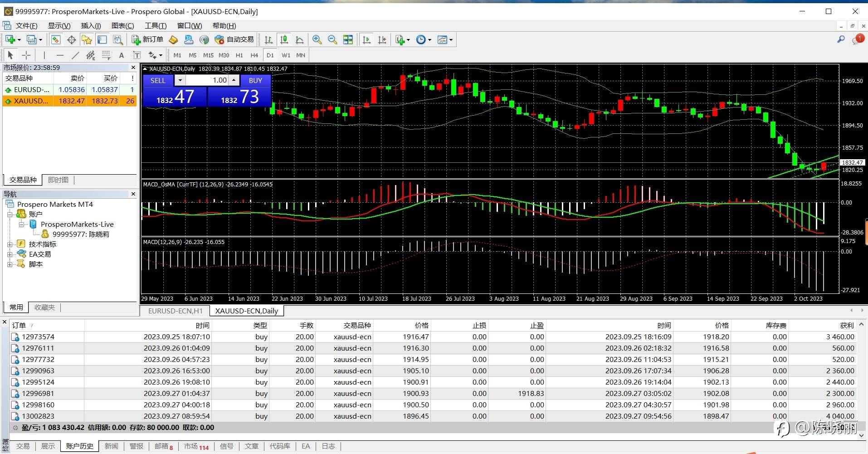
Task: Pick the trendline drawing tool
Action: pos(75,55)
